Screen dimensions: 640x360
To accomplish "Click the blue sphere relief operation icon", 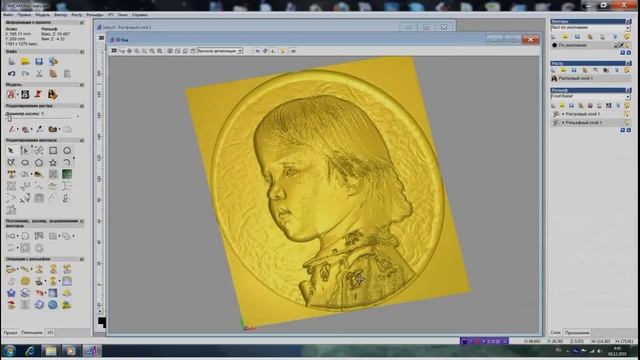I will [x=53, y=304].
